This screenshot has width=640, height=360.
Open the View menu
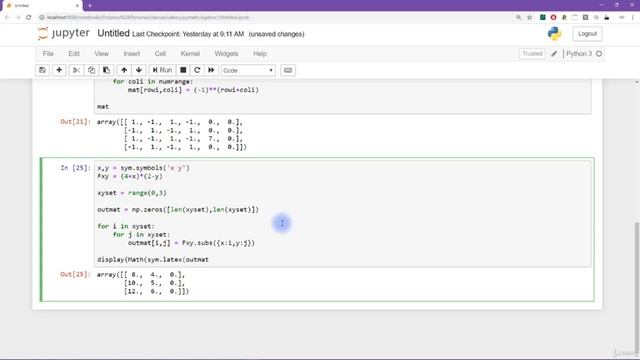[102, 54]
